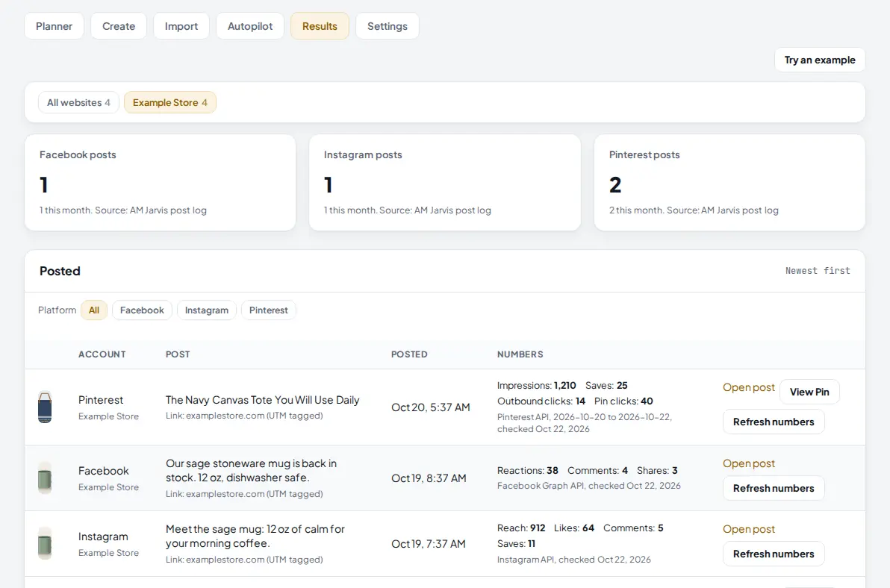
Task: Click the Newest first sort label
Action: [x=818, y=271]
